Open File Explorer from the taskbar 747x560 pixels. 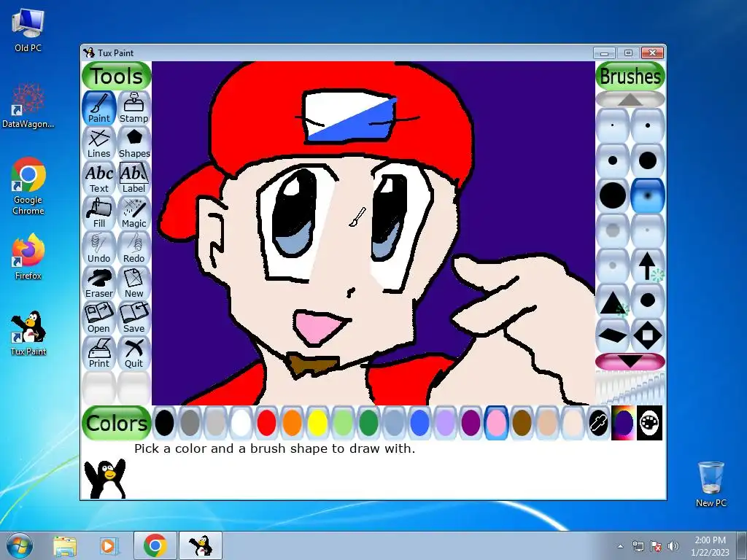[x=65, y=545]
